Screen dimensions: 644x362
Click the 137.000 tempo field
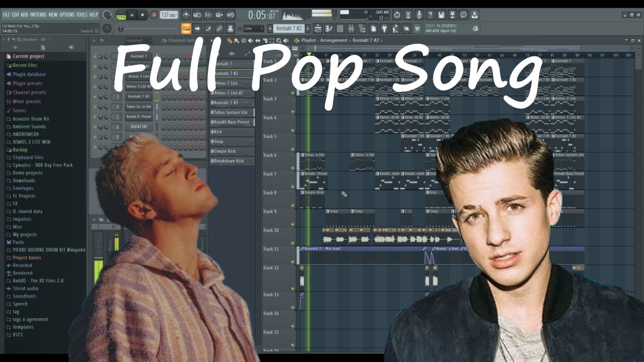[169, 15]
